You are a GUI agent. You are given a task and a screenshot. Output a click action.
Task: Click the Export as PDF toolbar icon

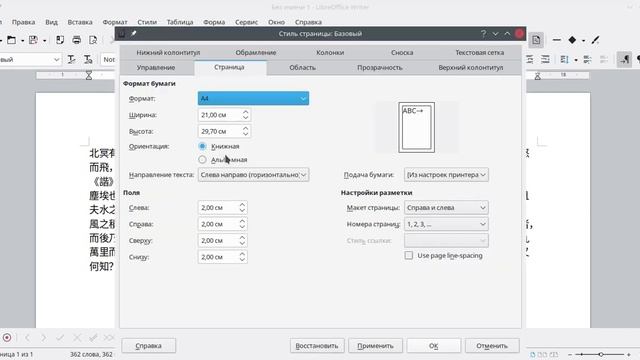60,40
